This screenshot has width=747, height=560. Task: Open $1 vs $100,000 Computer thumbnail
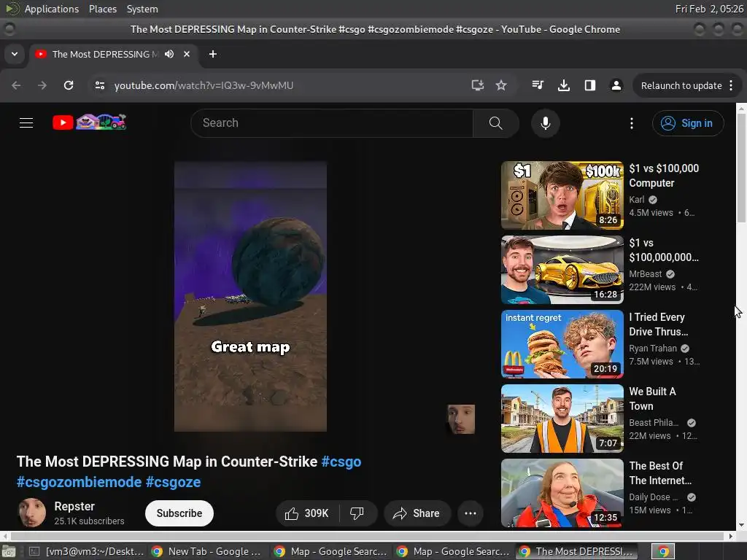click(x=562, y=195)
